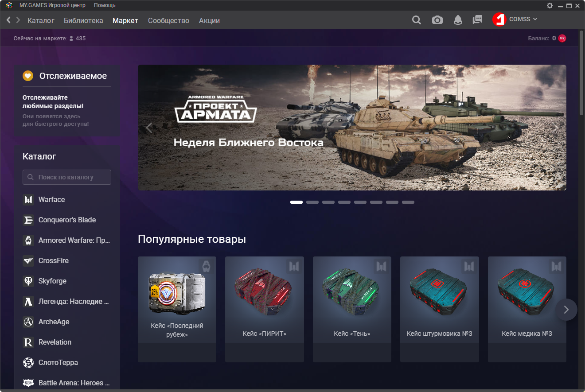This screenshot has height=392, width=585.
Task: Expand the COMSS account dropdown
Action: click(523, 19)
